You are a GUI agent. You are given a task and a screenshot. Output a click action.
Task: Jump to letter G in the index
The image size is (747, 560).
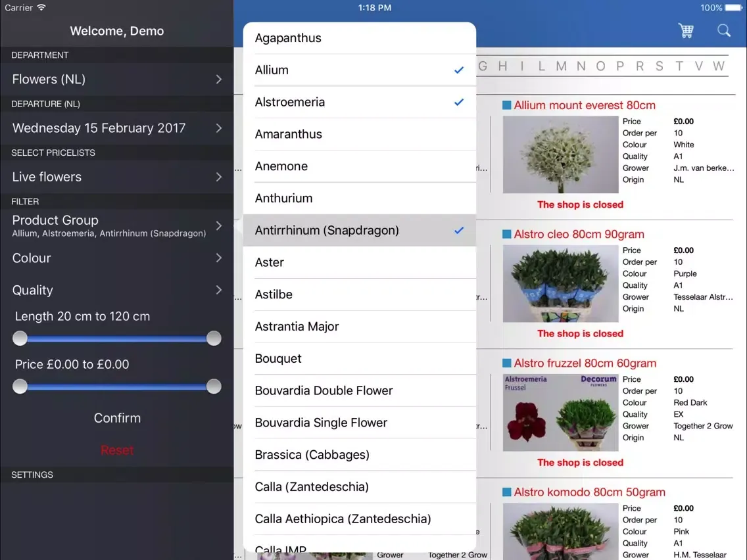pos(483,66)
